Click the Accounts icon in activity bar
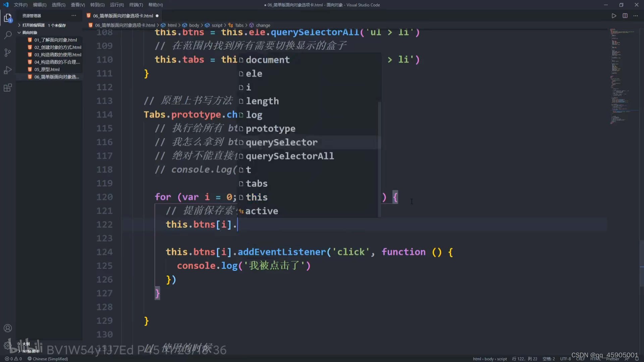 (x=8, y=328)
